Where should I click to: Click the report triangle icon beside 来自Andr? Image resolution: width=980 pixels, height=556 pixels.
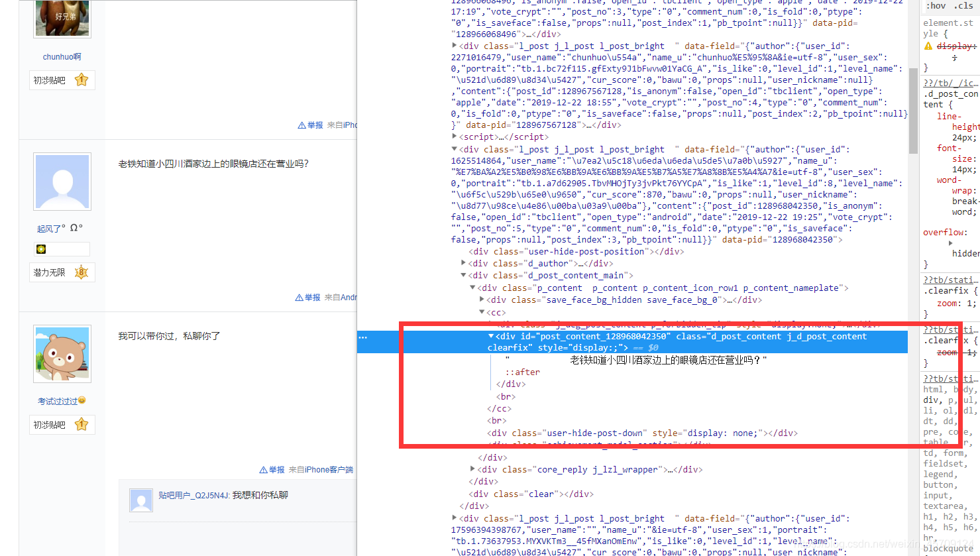[300, 298]
